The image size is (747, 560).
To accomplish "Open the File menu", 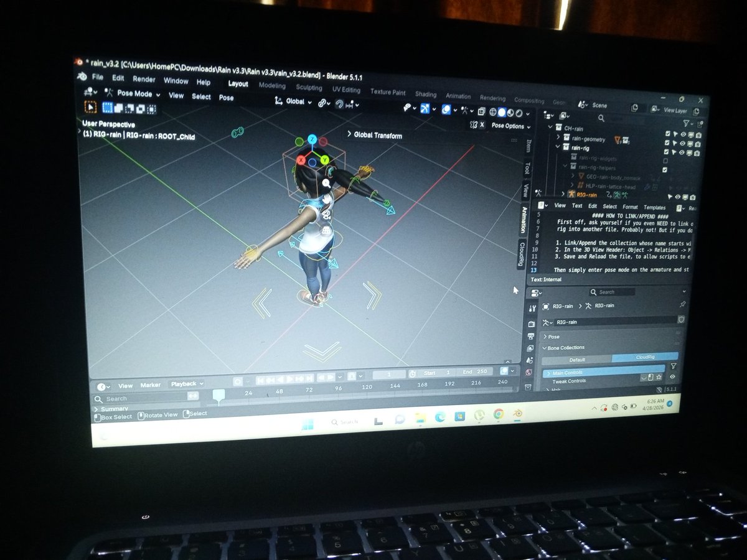I will (x=98, y=77).
